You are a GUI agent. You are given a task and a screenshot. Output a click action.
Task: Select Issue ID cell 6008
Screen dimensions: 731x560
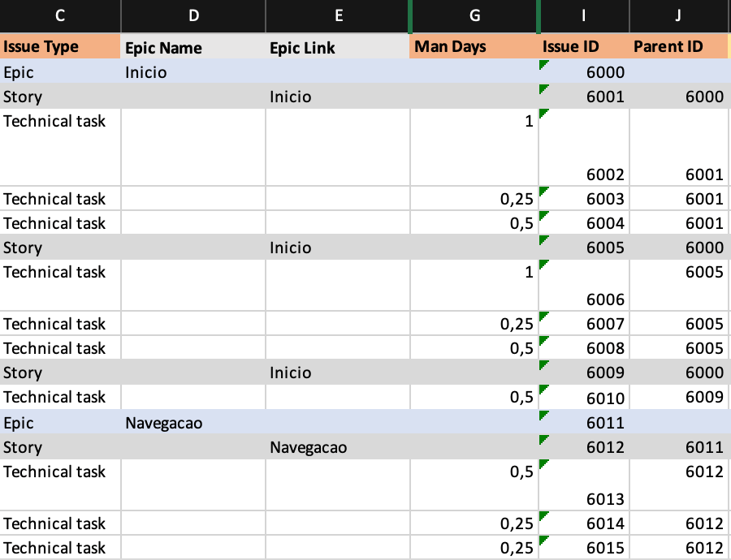pyautogui.click(x=584, y=347)
